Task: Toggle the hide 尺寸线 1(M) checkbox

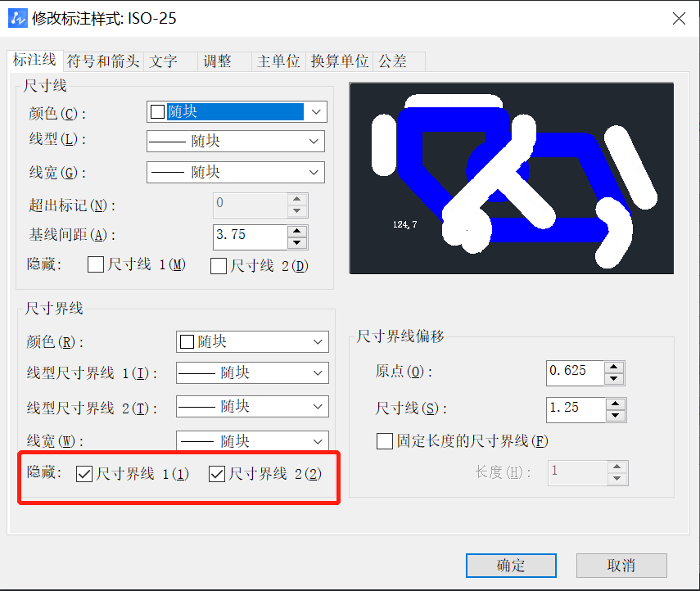Action: tap(96, 264)
